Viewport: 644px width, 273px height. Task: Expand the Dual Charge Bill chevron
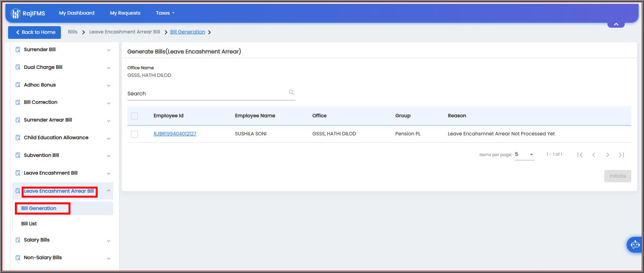coord(109,68)
